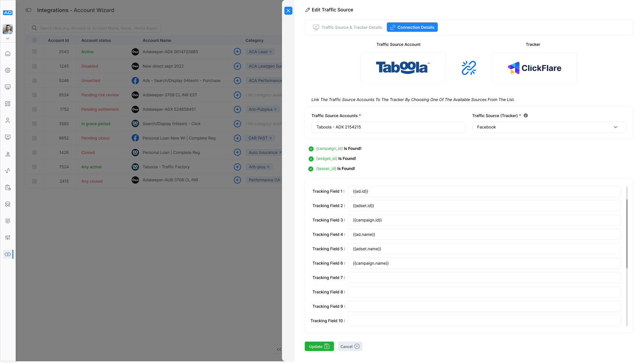Open the clipboard report icon in sidebar
Image resolution: width=643 pixels, height=364 pixels.
(x=8, y=187)
